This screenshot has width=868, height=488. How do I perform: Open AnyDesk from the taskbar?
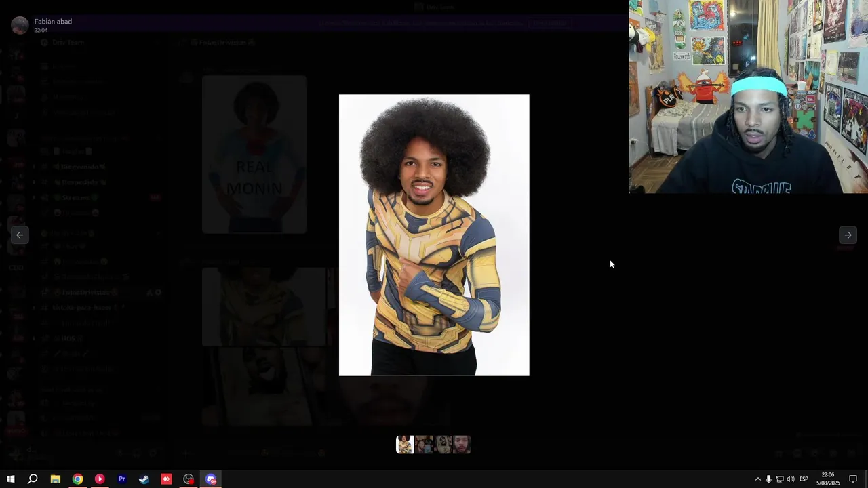(x=166, y=479)
